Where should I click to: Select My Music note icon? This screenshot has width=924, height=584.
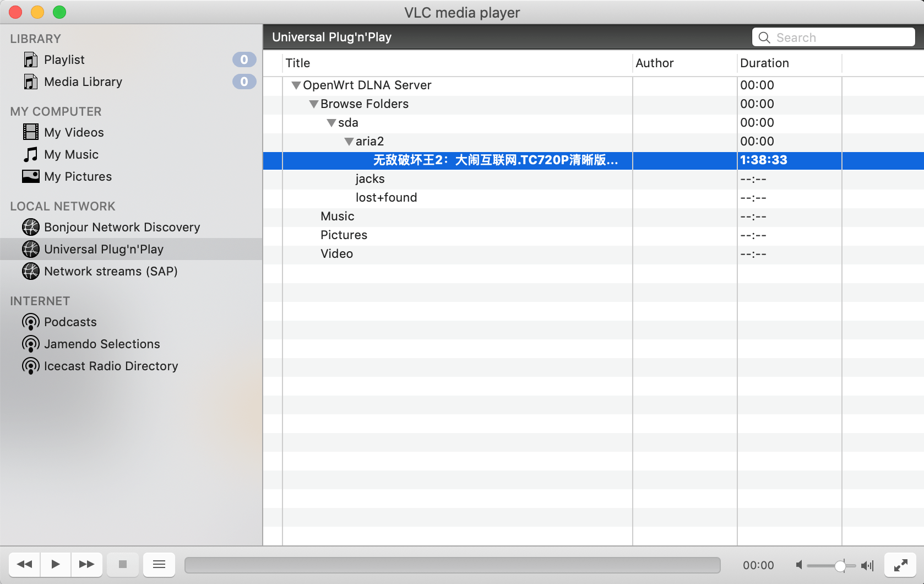pyautogui.click(x=31, y=154)
